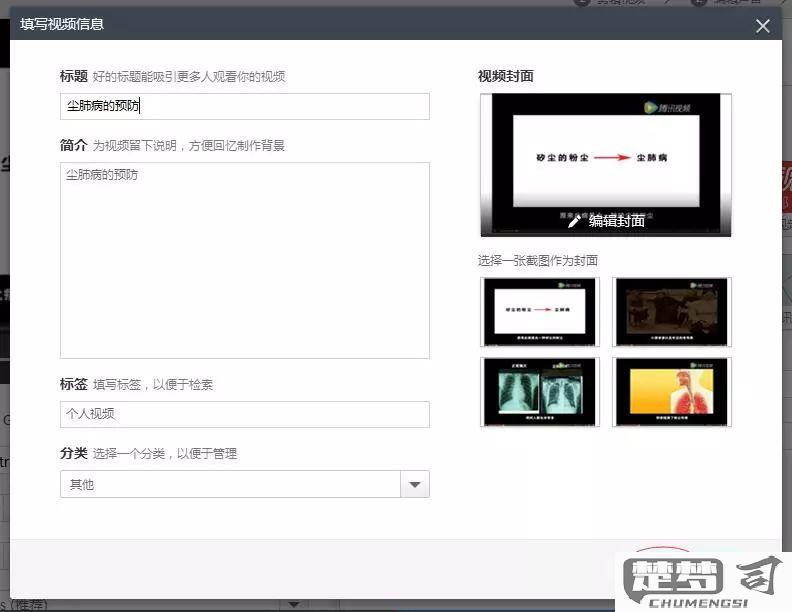The width and height of the screenshot is (792, 612).
Task: Click the 简介 label text
Action: [x=74, y=145]
